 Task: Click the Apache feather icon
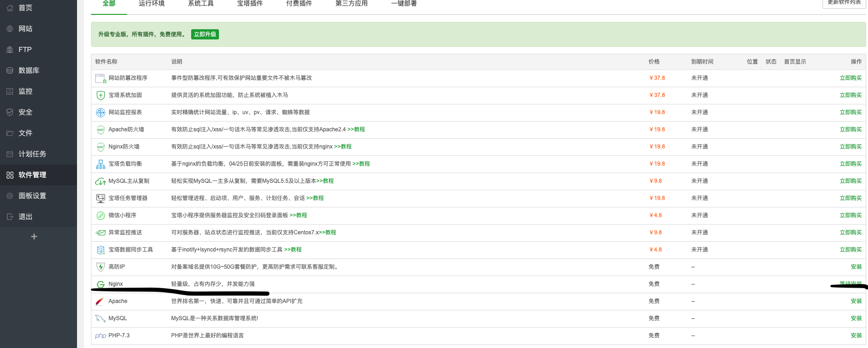(100, 302)
